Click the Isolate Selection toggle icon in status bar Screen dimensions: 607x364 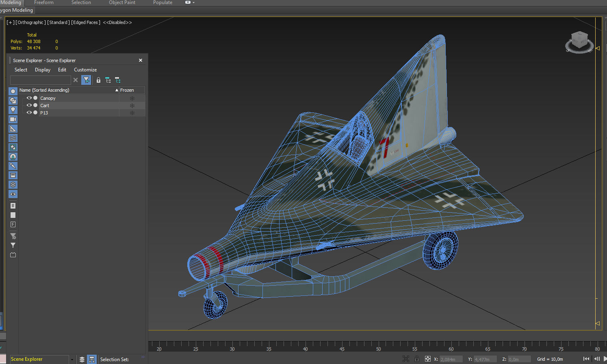pyautogui.click(x=406, y=359)
